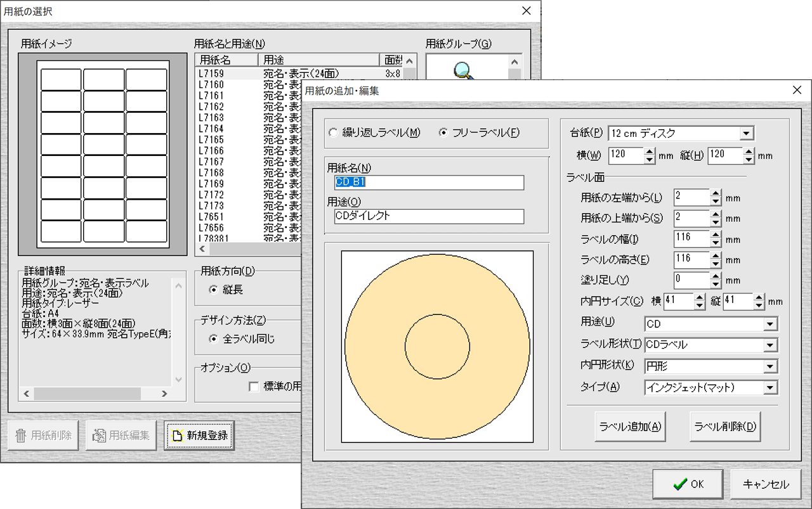The height and width of the screenshot is (509, 812).
Task: Click the 用途 field containing CDダイレクト
Action: click(429, 216)
